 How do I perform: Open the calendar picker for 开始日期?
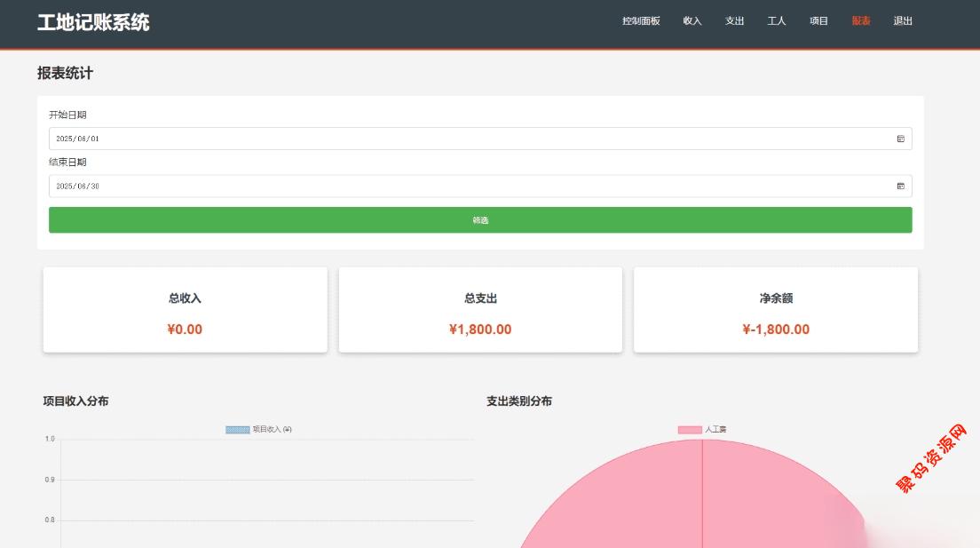point(900,139)
